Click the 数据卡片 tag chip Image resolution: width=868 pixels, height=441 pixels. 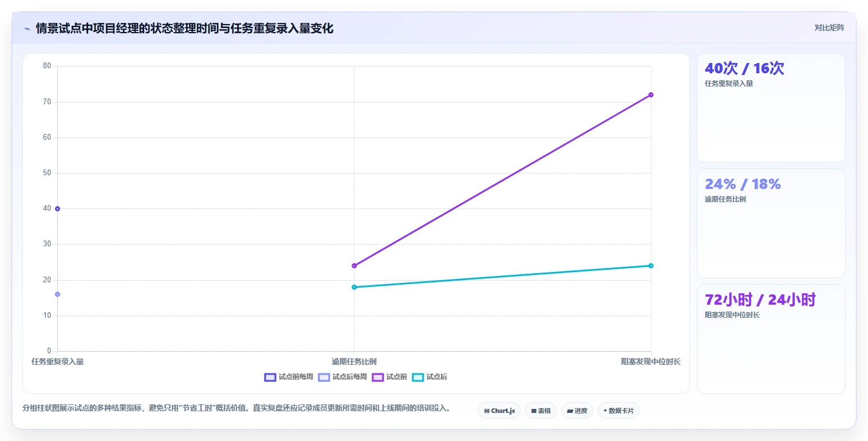coord(618,411)
